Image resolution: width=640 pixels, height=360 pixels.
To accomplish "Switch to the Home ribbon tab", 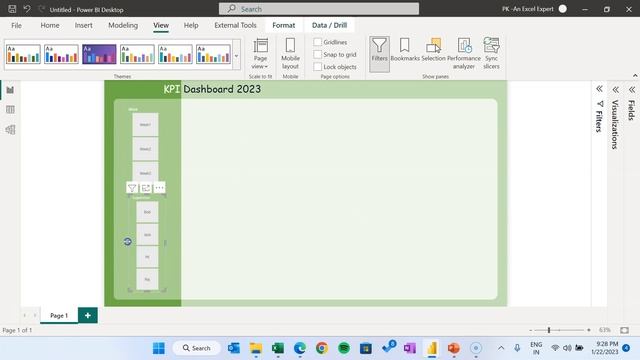I will (50, 25).
